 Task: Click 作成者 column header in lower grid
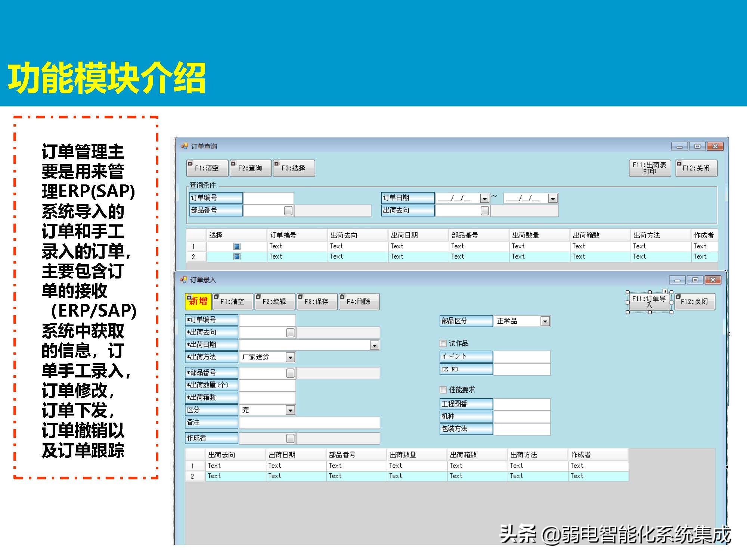(598, 455)
